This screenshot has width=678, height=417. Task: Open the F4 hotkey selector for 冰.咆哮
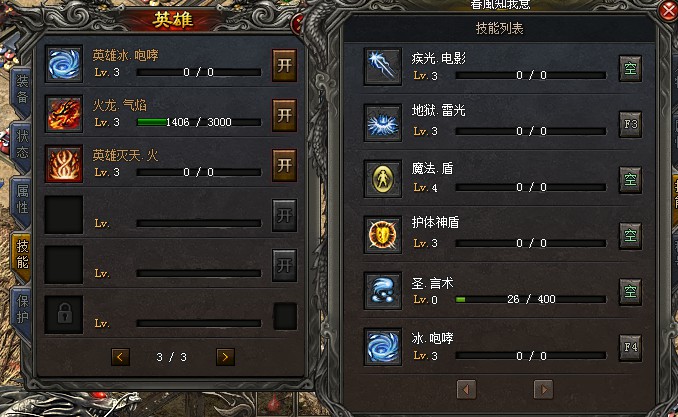[x=630, y=347]
